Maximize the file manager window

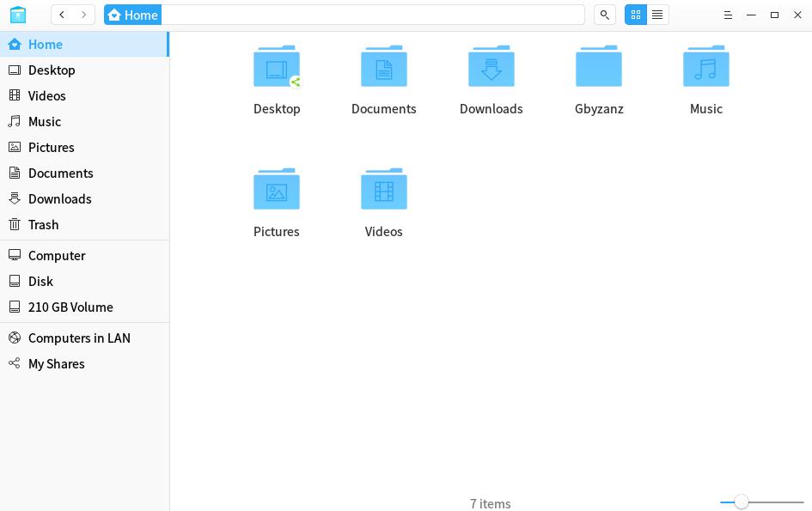click(x=775, y=15)
